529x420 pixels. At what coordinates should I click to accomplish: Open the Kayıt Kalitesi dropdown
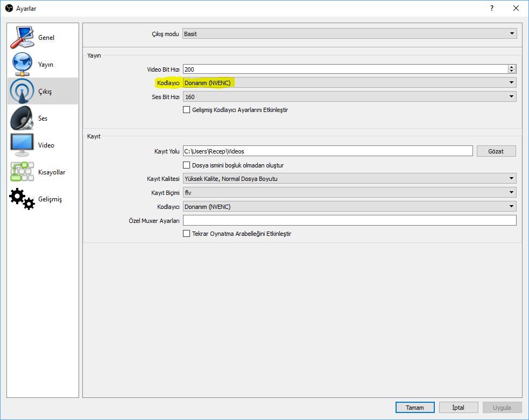tap(349, 179)
